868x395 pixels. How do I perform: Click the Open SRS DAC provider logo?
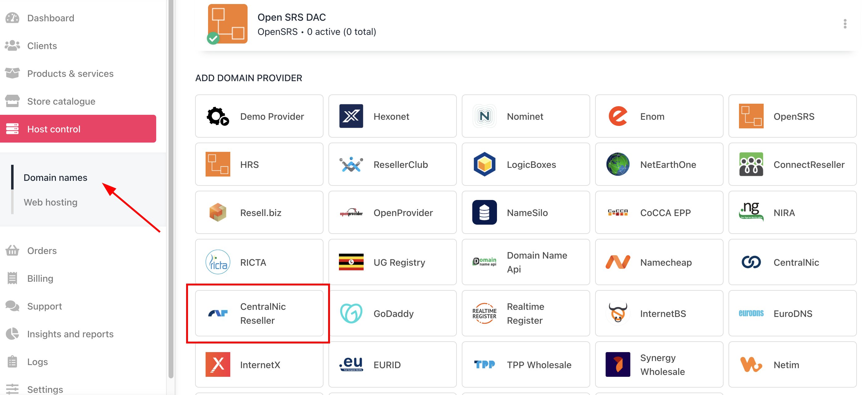pyautogui.click(x=227, y=24)
